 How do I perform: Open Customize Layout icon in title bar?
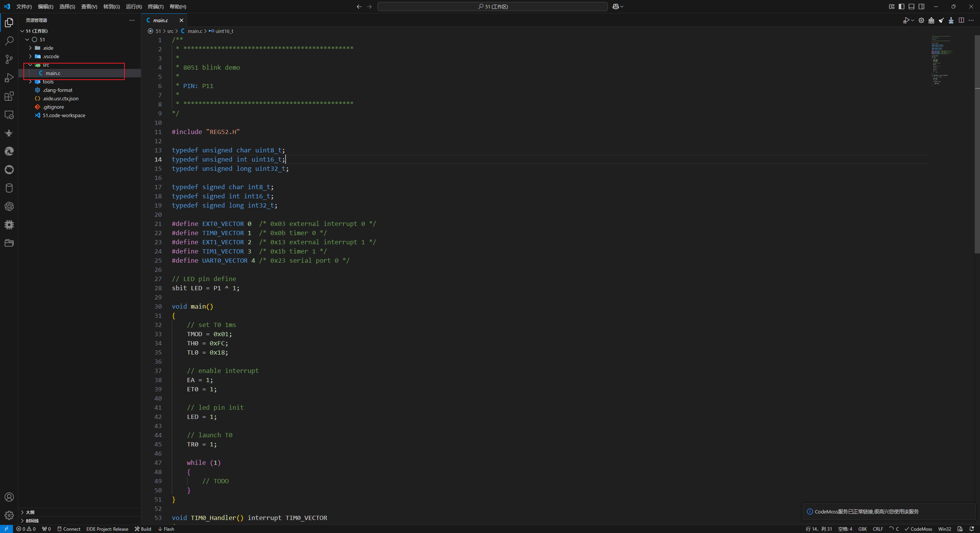pos(892,7)
